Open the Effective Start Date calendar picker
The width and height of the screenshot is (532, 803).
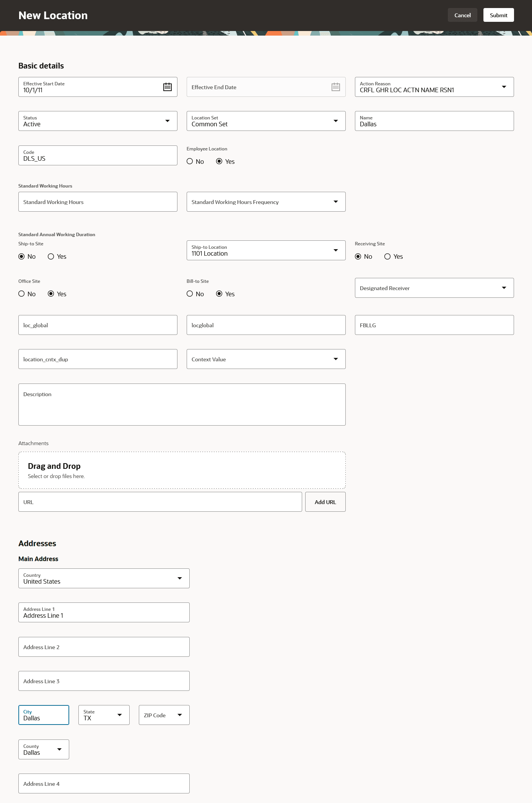168,87
